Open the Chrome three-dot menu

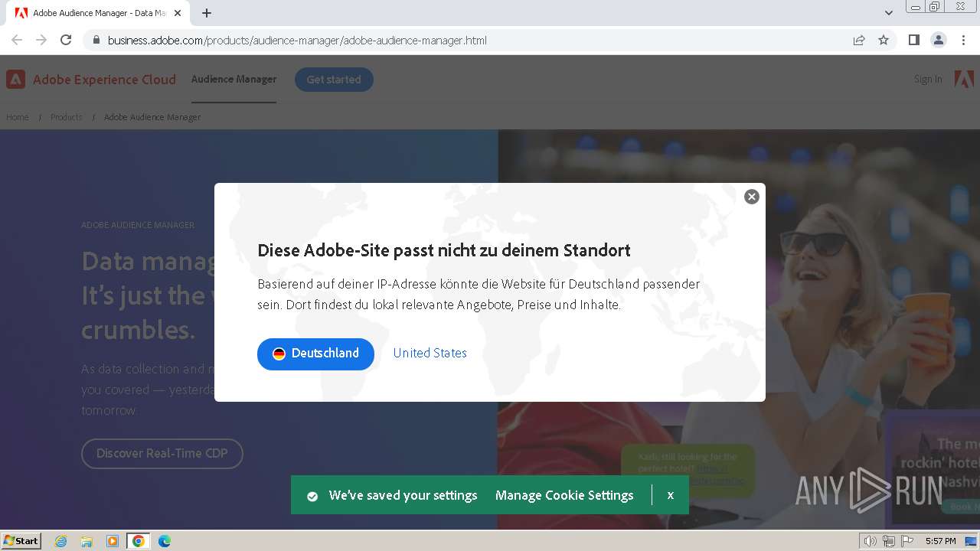click(964, 40)
